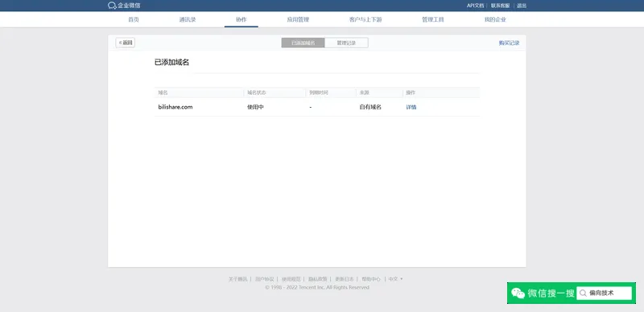Expand the 中文 language dropdown
The image size is (644, 312).
point(395,279)
